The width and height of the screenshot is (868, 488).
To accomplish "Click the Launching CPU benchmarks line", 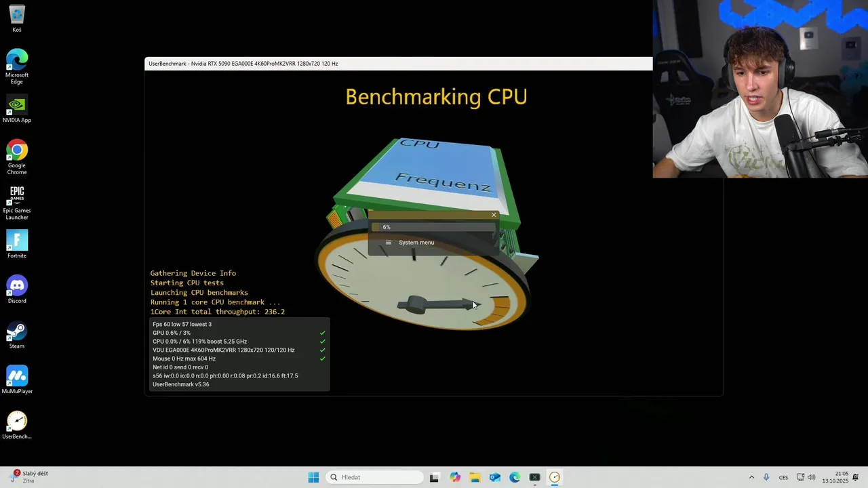I will 199,293.
